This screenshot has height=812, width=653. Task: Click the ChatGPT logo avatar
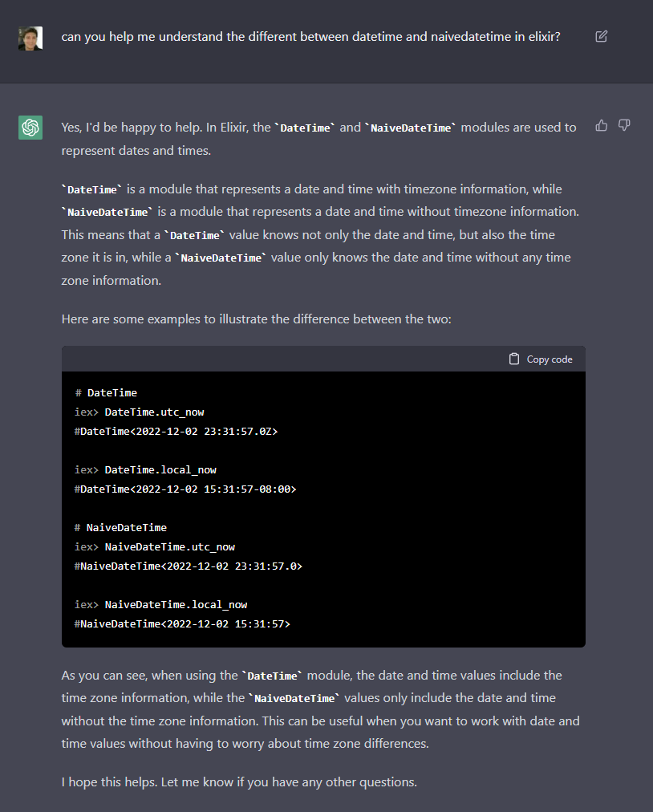[30, 128]
